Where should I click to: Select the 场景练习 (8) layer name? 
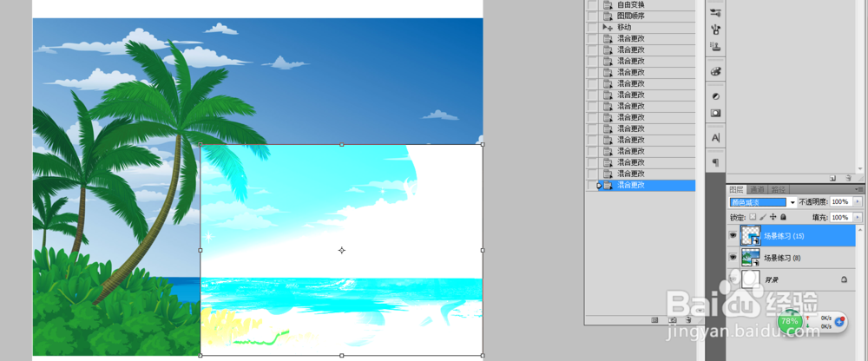click(782, 258)
